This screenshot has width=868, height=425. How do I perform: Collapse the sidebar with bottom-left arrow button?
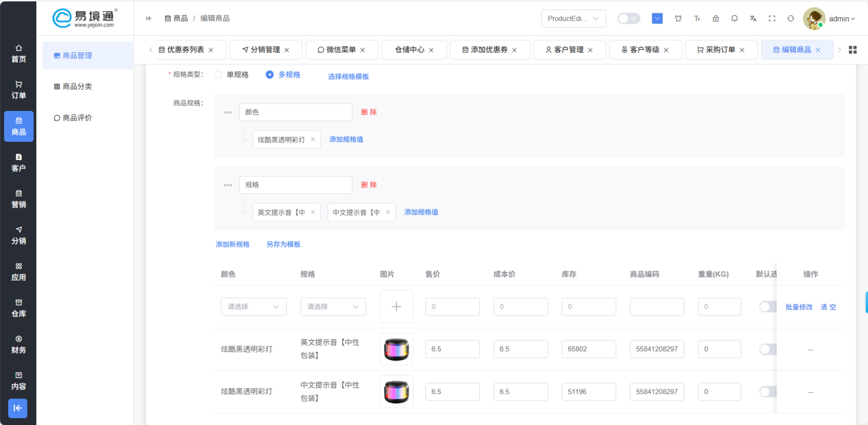[18, 408]
